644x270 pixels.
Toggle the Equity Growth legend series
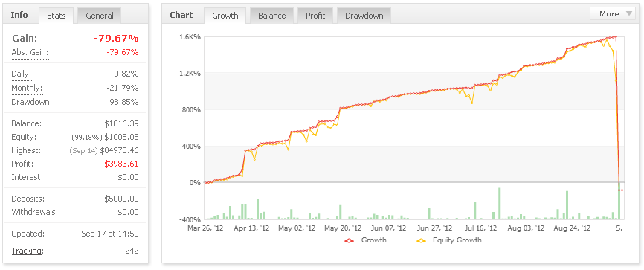448,240
